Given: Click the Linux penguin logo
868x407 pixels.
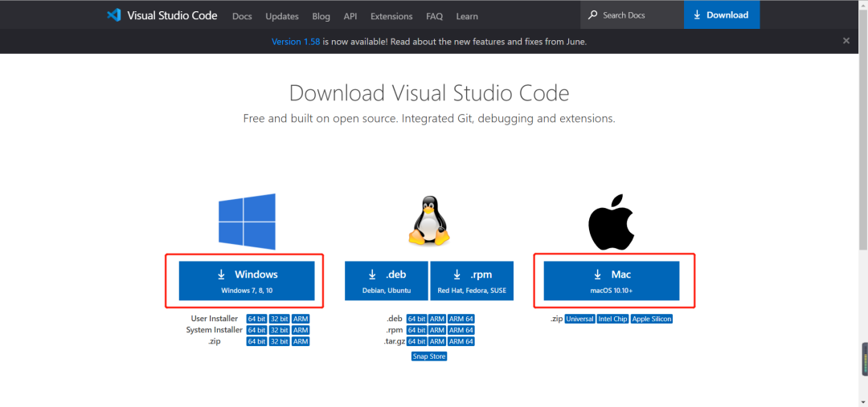Looking at the screenshot, I should (x=429, y=223).
